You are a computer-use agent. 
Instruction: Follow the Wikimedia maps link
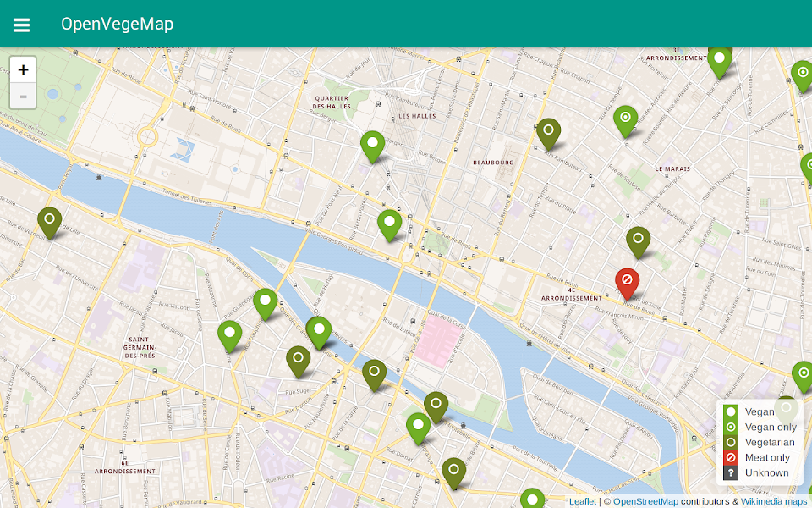(774, 501)
